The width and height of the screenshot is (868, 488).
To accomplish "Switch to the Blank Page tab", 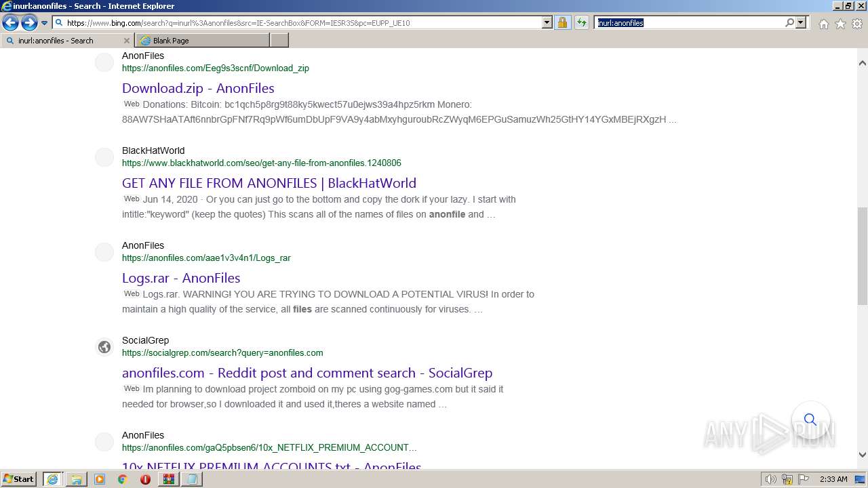I will click(202, 41).
